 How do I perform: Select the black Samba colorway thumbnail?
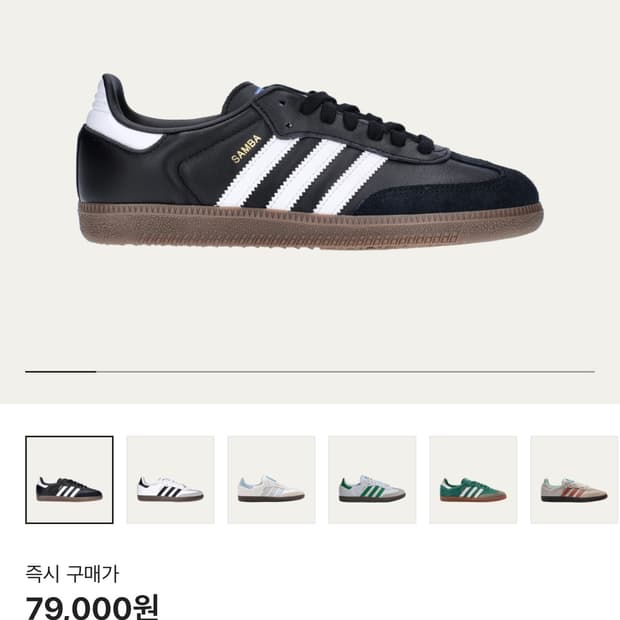tap(69, 480)
